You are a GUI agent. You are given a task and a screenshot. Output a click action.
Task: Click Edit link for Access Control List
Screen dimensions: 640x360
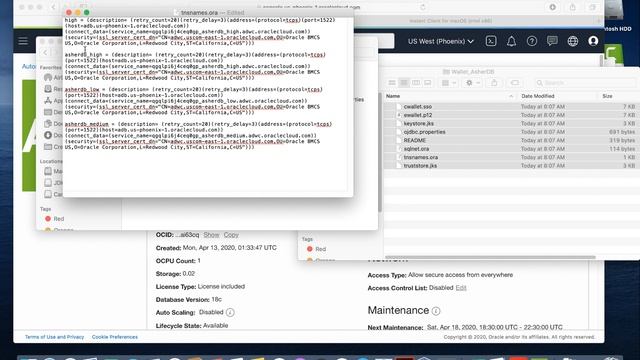point(461,288)
